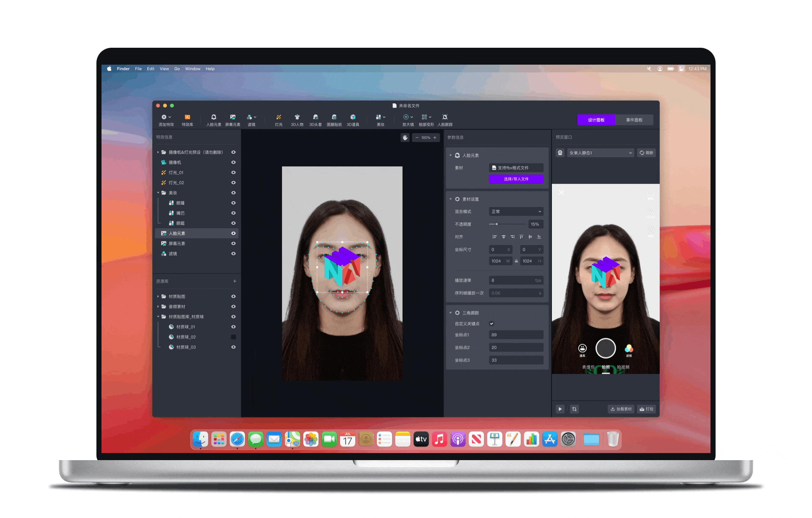This screenshot has height=518, width=812.
Task: Click the 灯光 lighting tool icon
Action: (279, 118)
